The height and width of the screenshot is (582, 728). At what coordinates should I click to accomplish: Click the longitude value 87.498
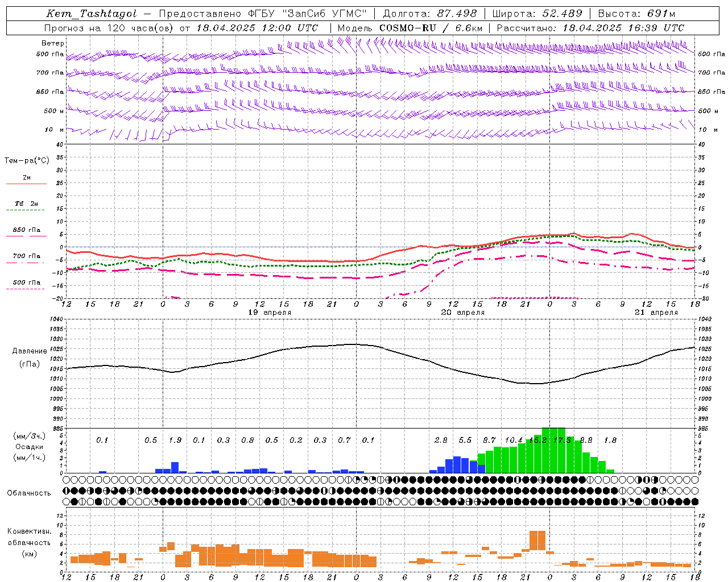[457, 14]
